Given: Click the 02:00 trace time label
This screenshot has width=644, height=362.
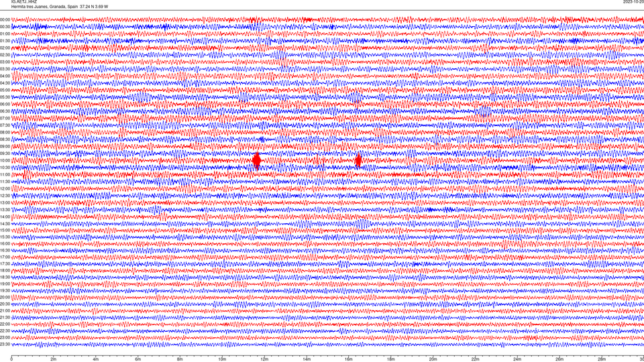Looking at the screenshot, I should 5,48.
